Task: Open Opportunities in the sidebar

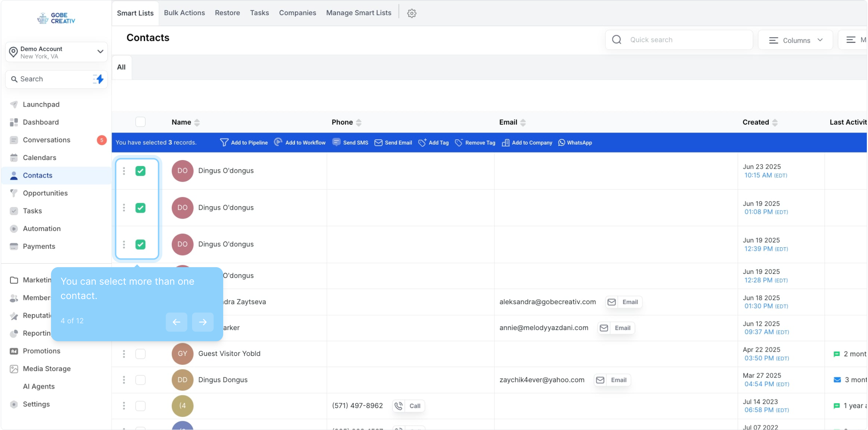Action: tap(45, 193)
